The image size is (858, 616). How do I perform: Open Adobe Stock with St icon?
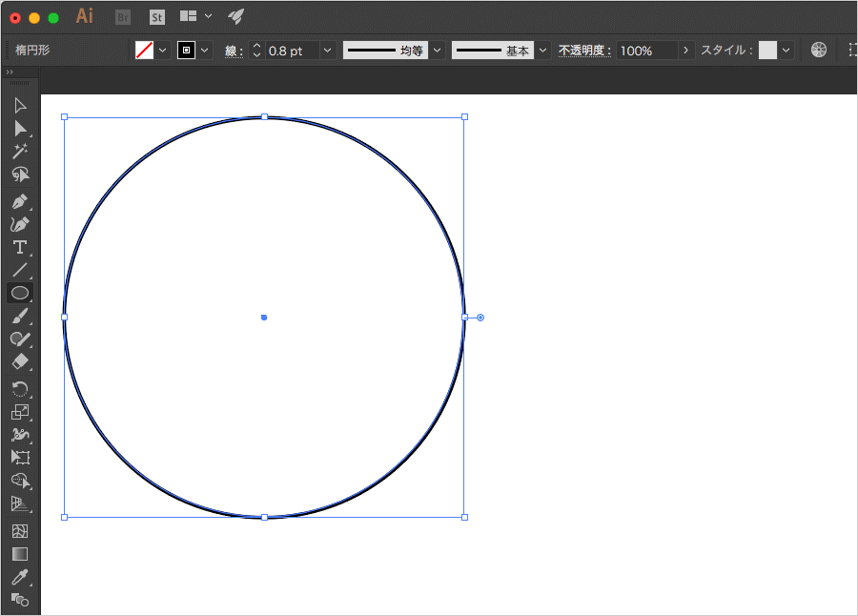point(157,17)
